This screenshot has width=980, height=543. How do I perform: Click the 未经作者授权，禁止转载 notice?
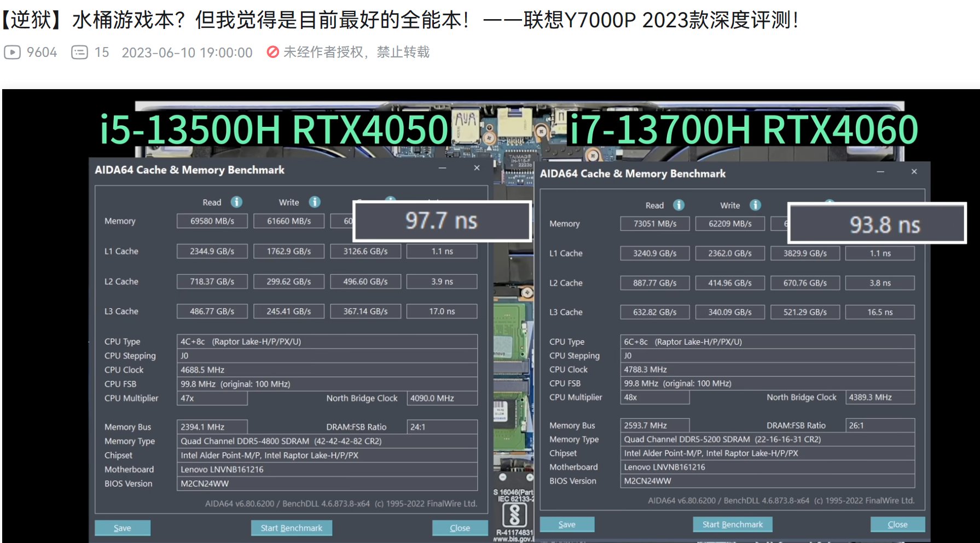pyautogui.click(x=356, y=52)
